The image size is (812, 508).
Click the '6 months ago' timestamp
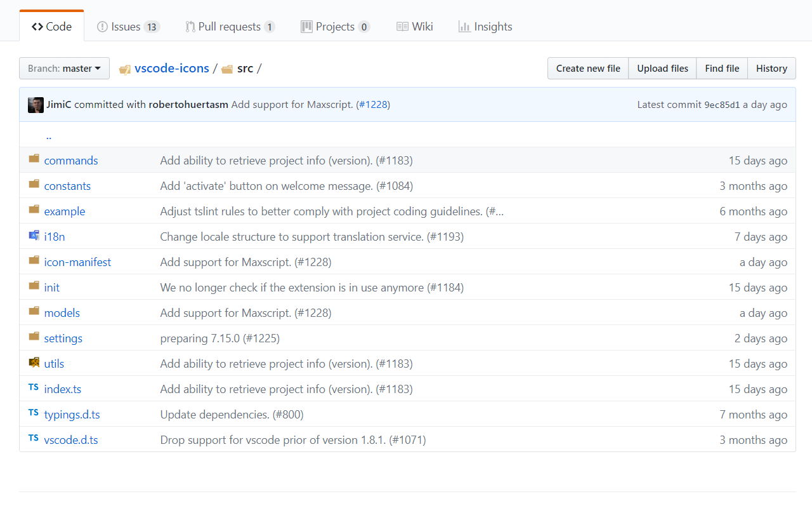tap(754, 211)
